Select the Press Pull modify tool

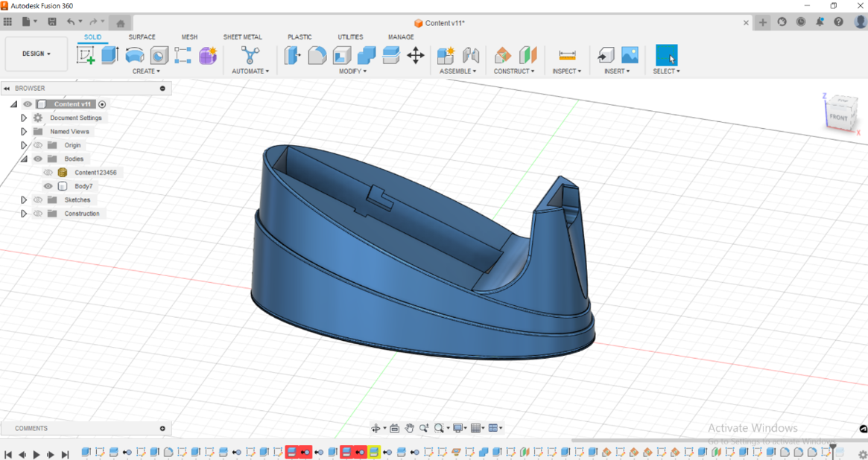(291, 54)
